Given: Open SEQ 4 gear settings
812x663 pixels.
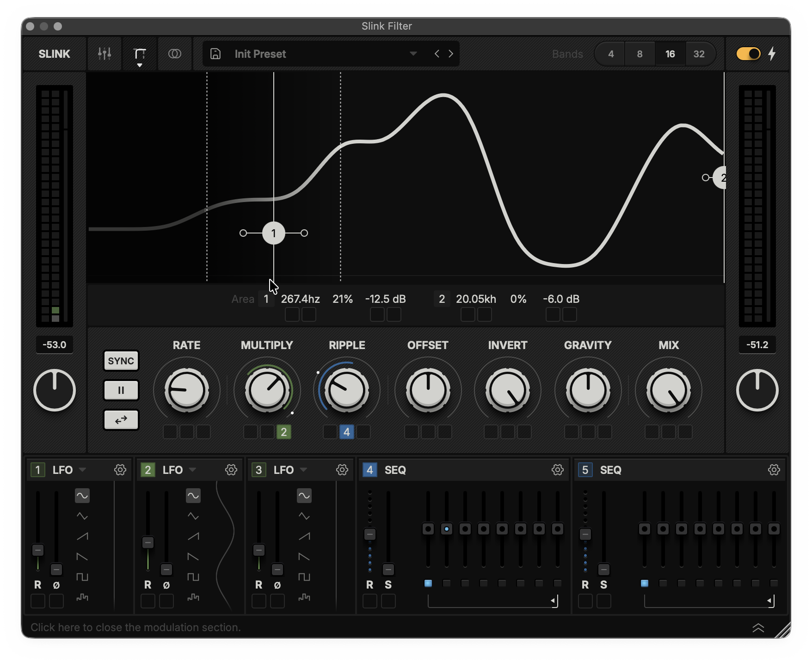Looking at the screenshot, I should (558, 470).
